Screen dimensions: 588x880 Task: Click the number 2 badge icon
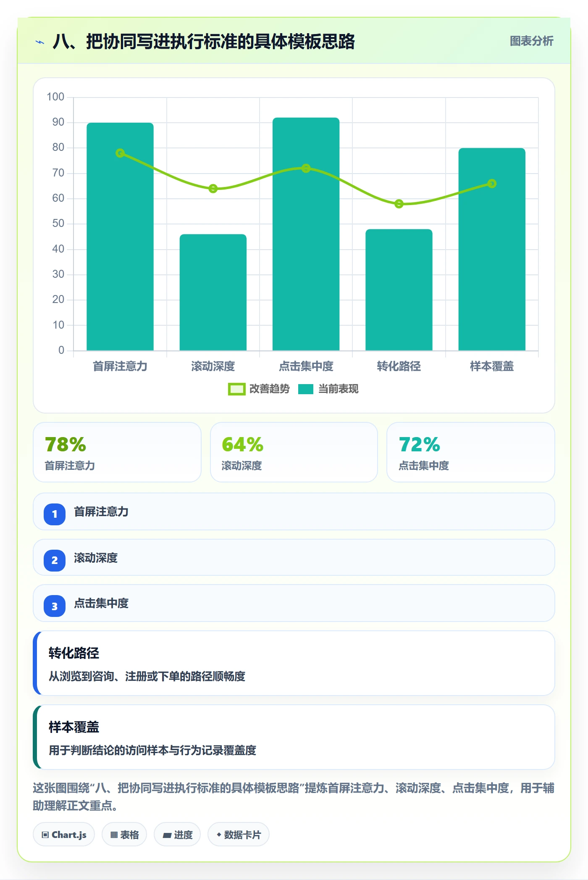55,560
